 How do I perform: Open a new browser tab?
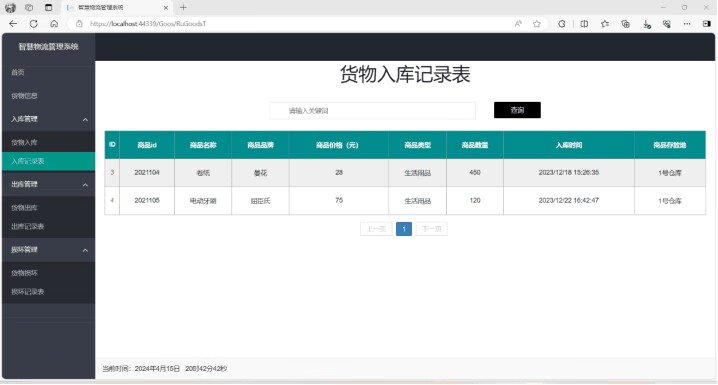point(183,7)
